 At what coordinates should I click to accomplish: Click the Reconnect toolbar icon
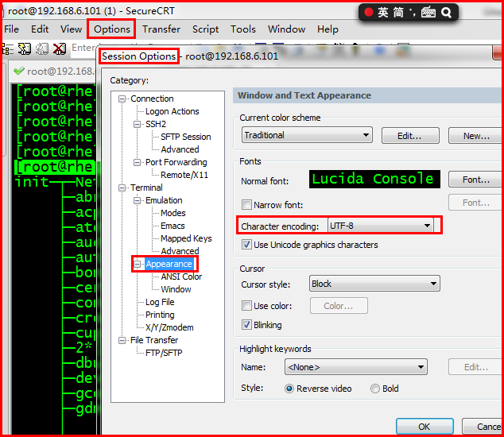[x=41, y=48]
